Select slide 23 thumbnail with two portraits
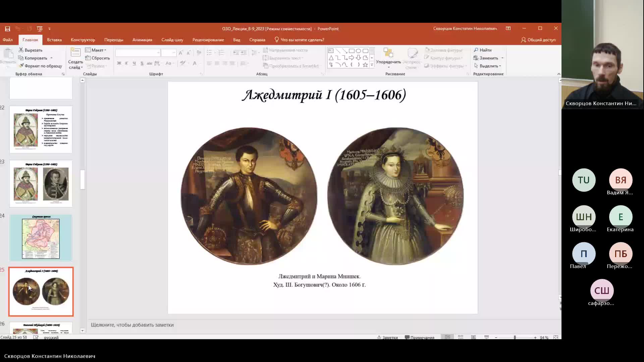 pyautogui.click(x=41, y=184)
